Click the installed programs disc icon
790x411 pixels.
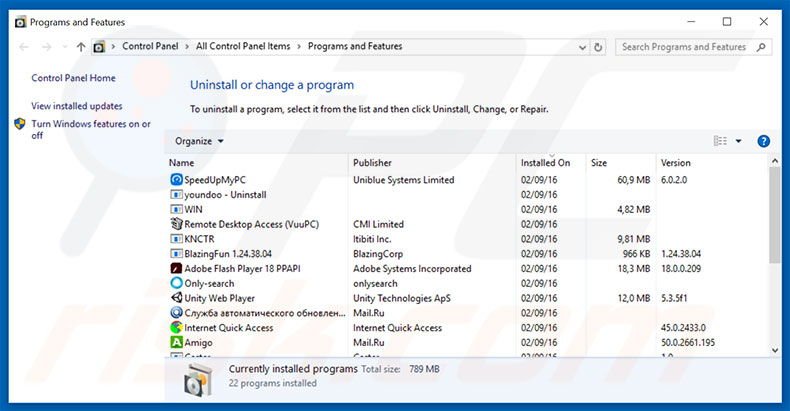[198, 381]
